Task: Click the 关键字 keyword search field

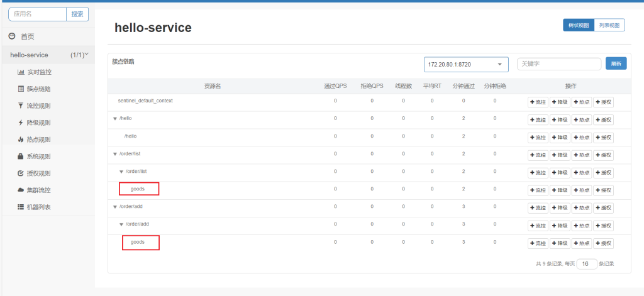Action: point(558,64)
